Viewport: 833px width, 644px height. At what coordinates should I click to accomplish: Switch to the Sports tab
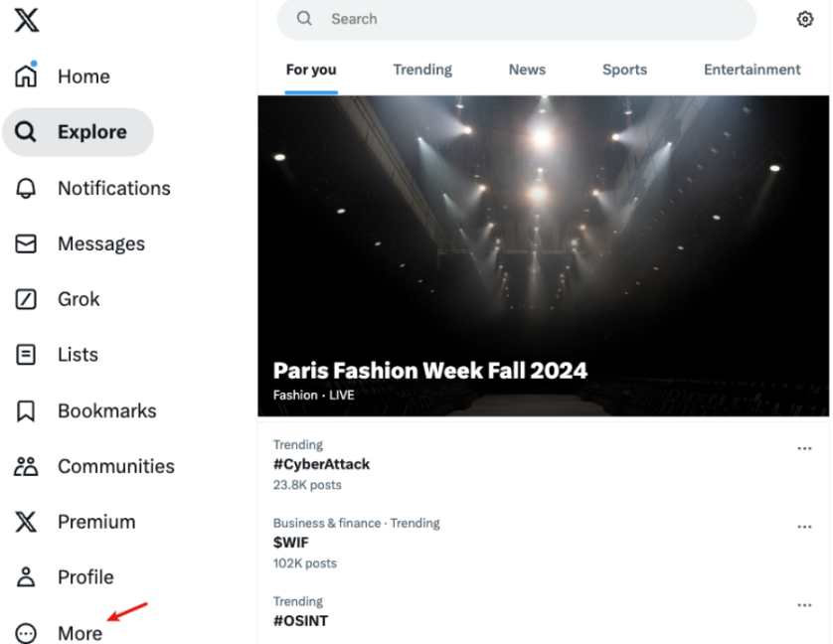click(x=624, y=70)
